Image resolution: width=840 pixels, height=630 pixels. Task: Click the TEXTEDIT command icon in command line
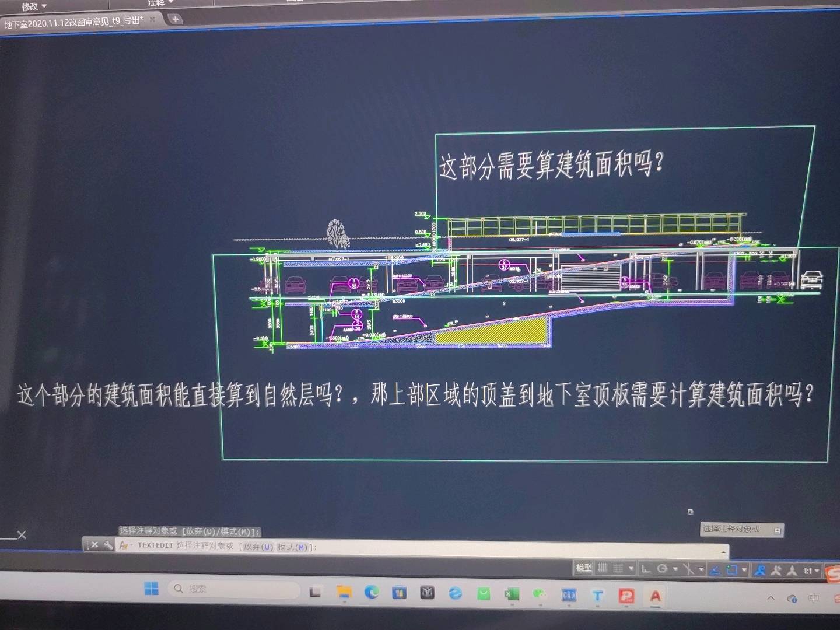124,545
